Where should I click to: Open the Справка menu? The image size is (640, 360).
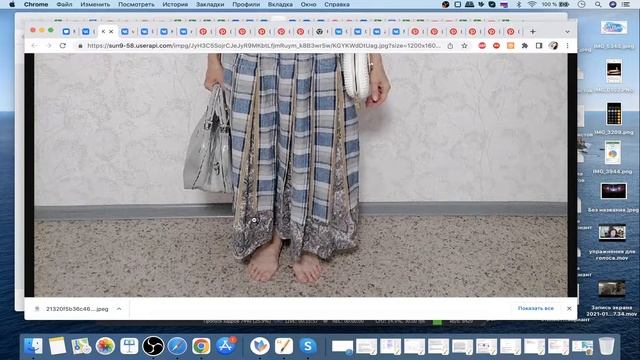[337, 4]
